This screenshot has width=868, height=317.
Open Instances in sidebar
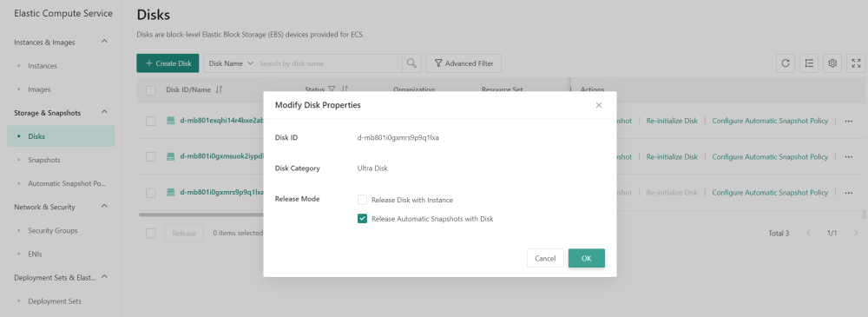(x=43, y=66)
